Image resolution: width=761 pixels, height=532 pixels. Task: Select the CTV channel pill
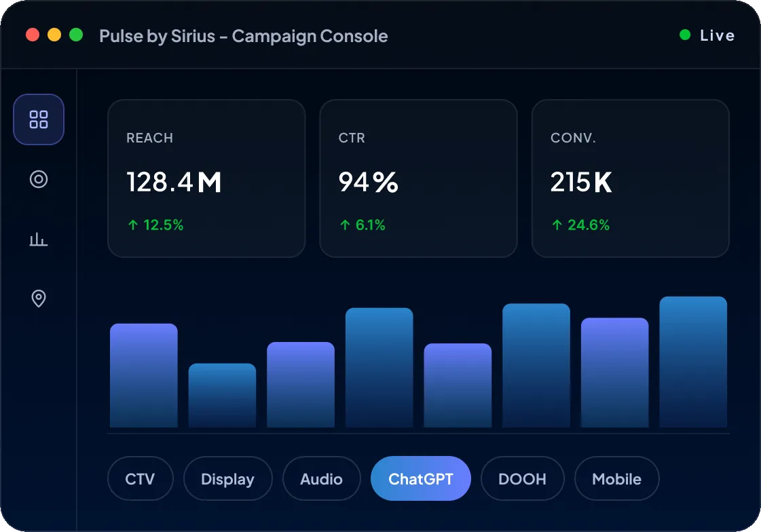pyautogui.click(x=140, y=478)
